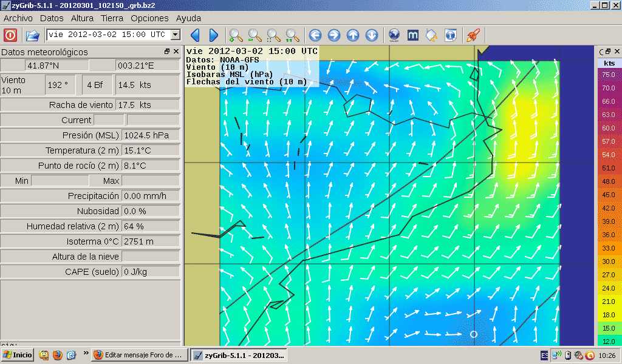Click the pencil-and-sheet toolbar icon
622x364 pixels.
coord(432,35)
